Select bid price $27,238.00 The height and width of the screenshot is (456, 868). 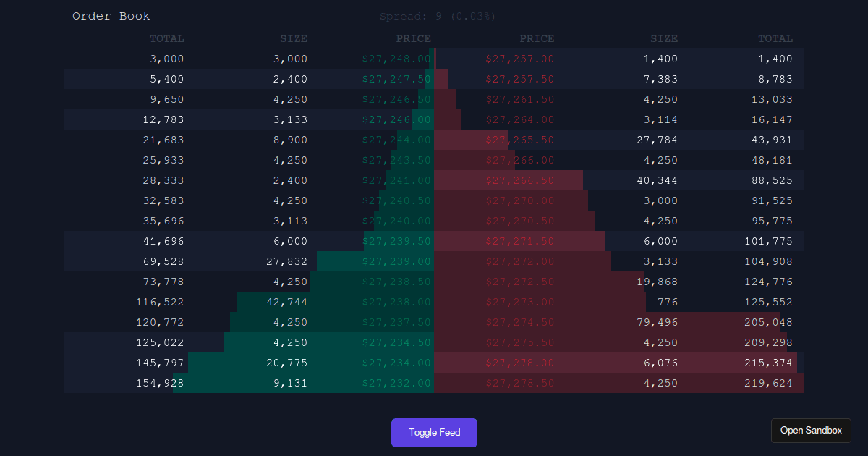point(396,302)
